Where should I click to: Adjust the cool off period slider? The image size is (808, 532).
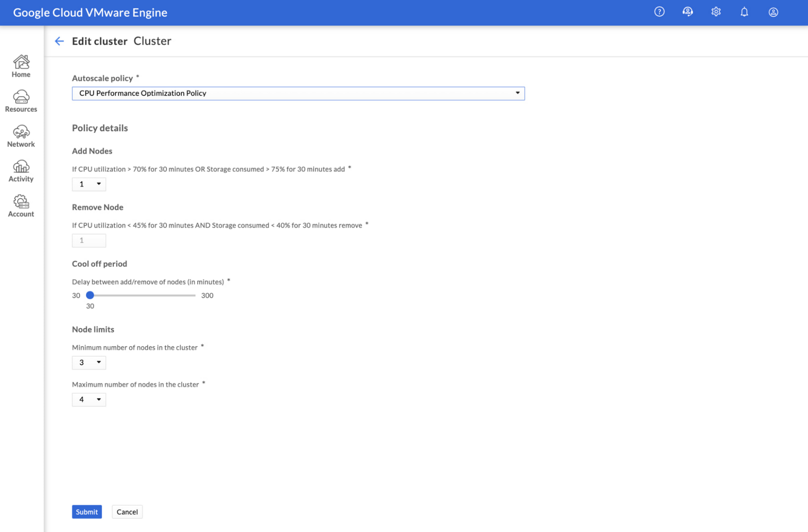90,295
